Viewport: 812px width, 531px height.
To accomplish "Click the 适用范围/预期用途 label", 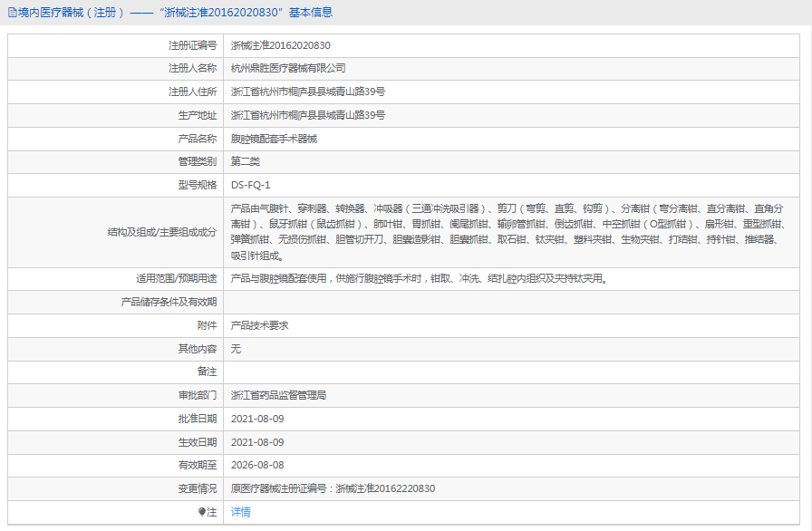I will pos(177,278).
